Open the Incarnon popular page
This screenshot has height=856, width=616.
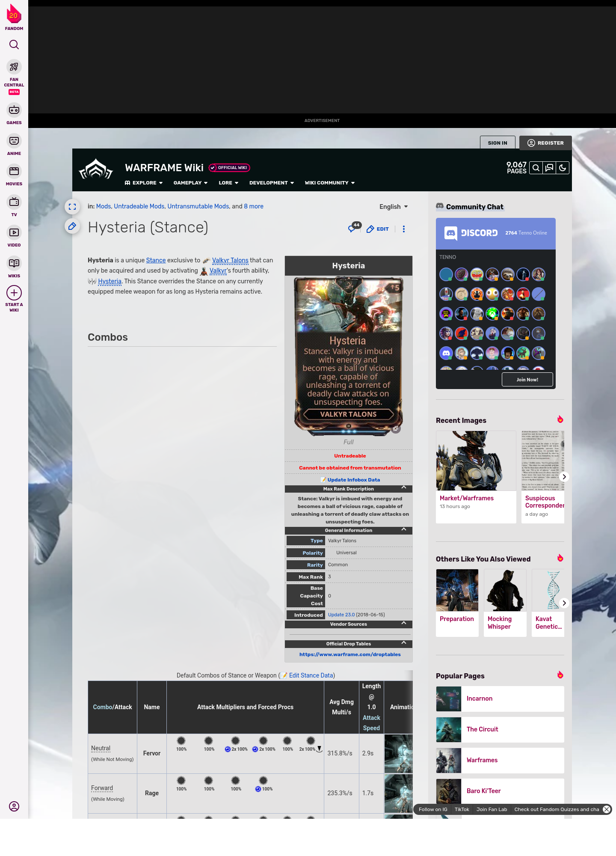(500, 699)
